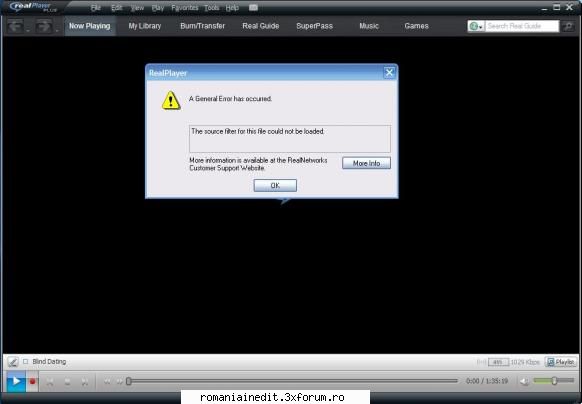Switch to the Now Playing tab

point(90,26)
